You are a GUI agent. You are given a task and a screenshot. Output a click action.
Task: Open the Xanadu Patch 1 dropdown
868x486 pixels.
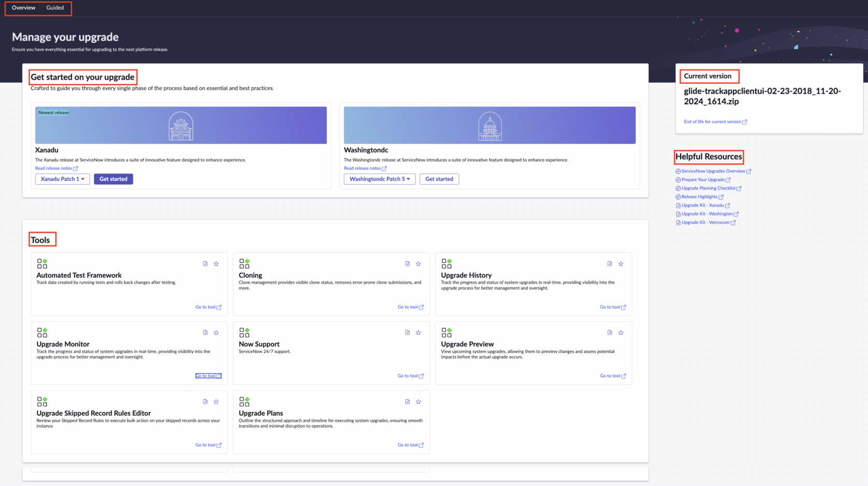(x=63, y=179)
